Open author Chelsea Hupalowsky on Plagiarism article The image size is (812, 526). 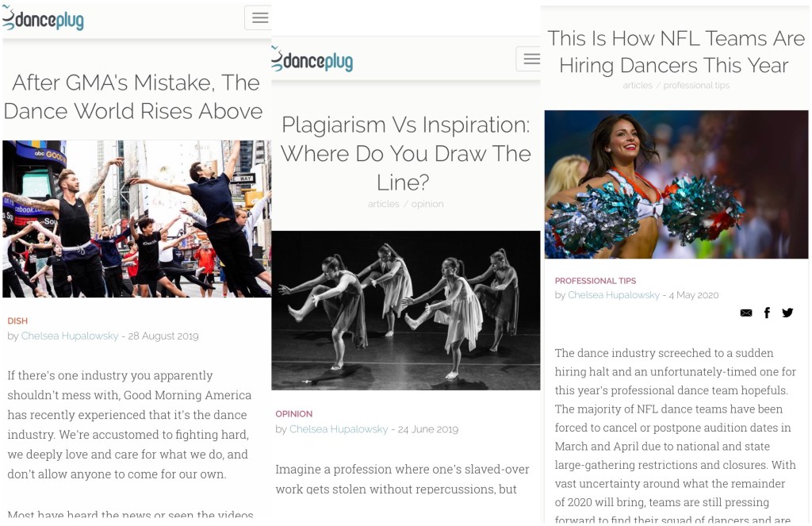point(339,429)
